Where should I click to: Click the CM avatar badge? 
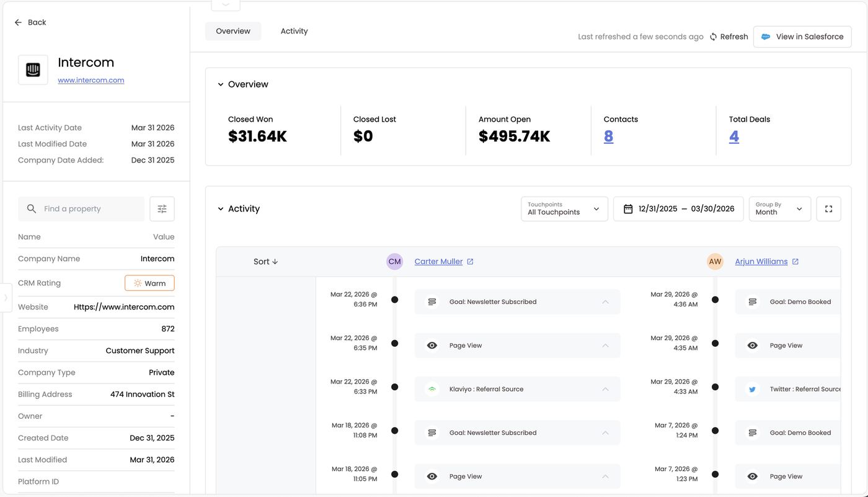[x=394, y=262]
